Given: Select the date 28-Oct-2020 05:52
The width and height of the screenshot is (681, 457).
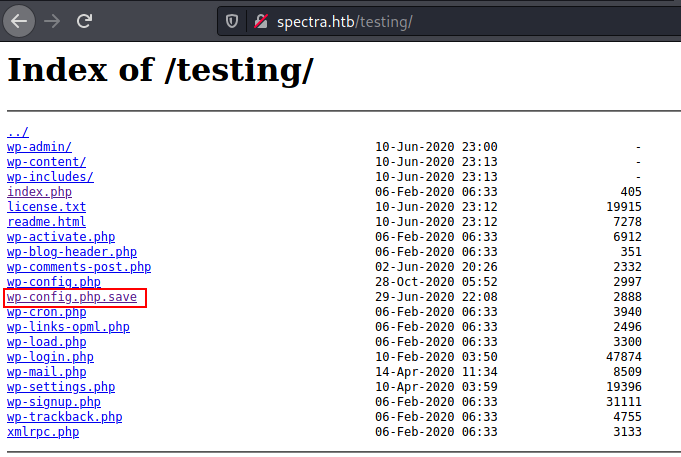Looking at the screenshot, I should [x=436, y=282].
